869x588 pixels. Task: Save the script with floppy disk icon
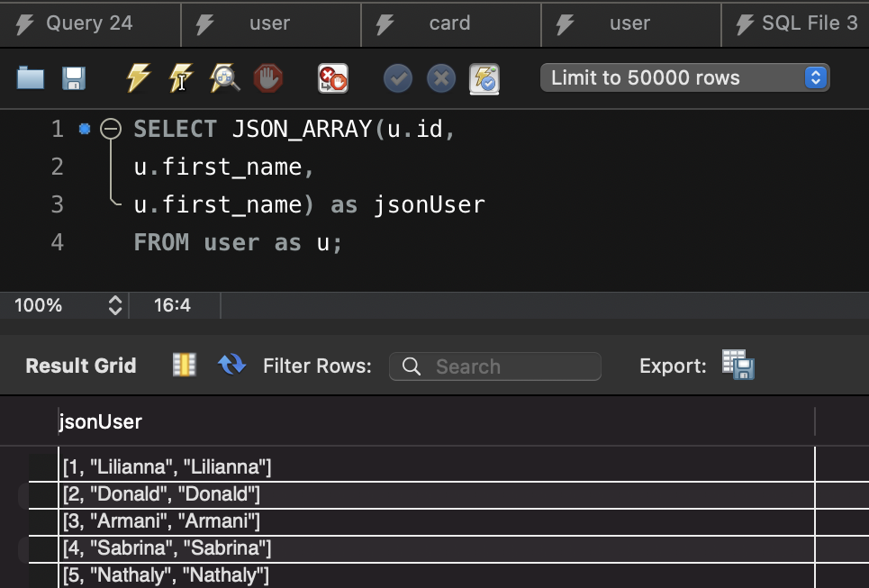pyautogui.click(x=74, y=78)
